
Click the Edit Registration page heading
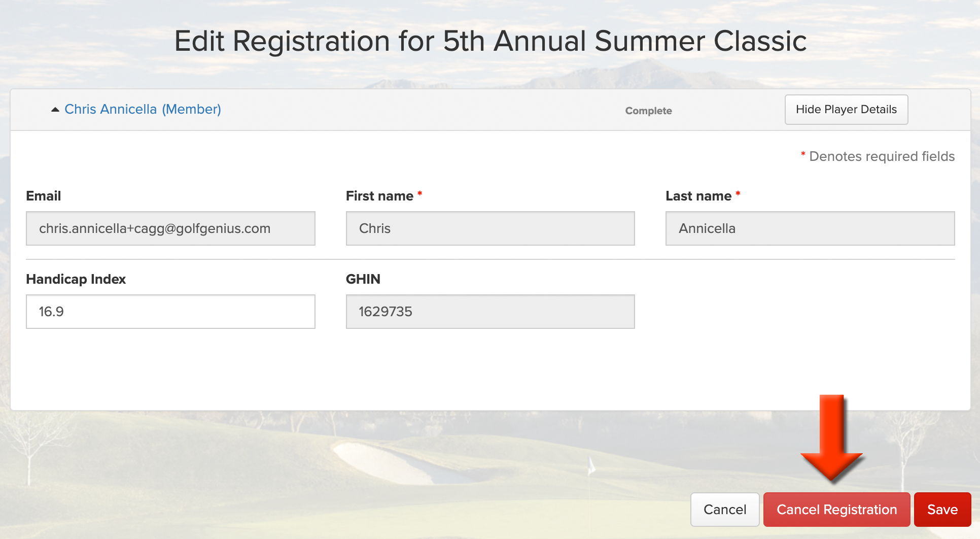[490, 41]
